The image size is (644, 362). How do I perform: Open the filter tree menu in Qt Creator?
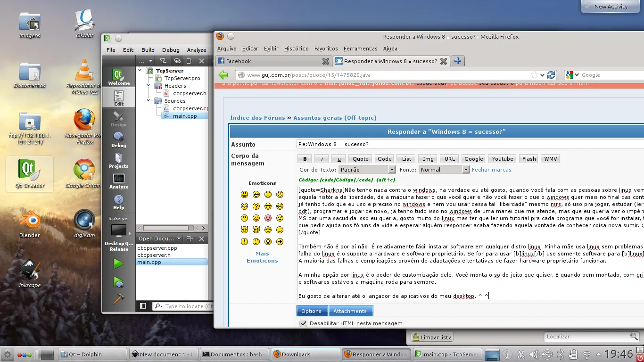pos(163,61)
